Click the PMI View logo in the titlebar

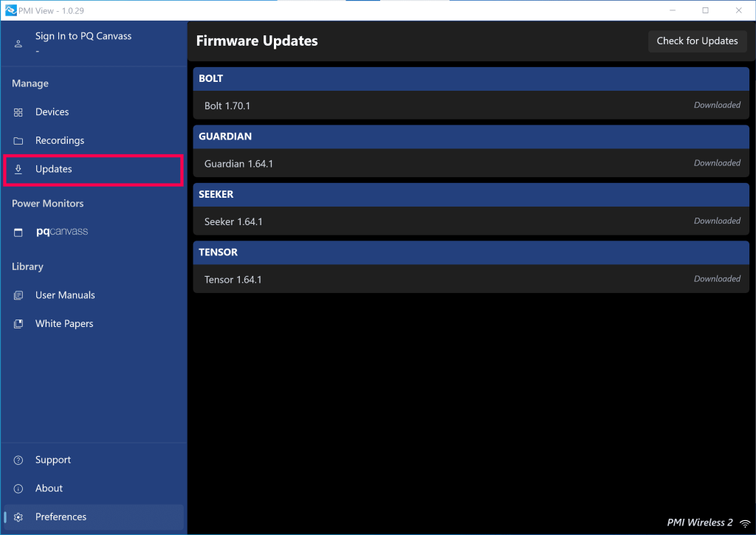pos(10,10)
